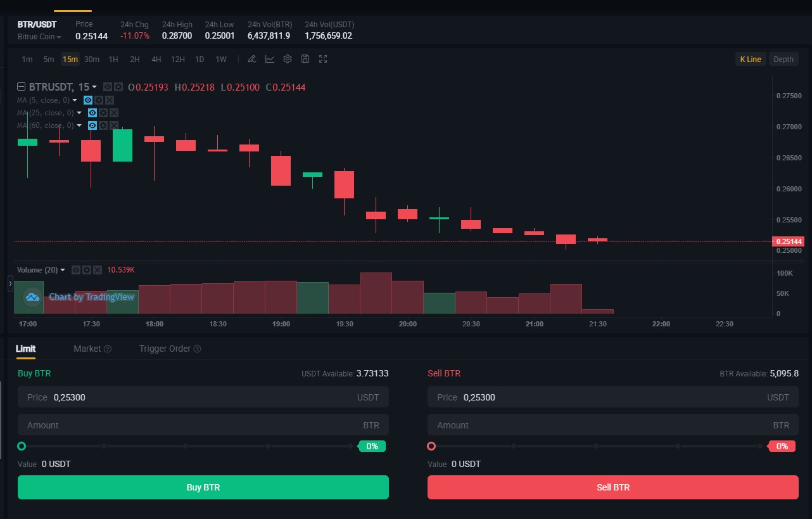This screenshot has width=812, height=519.
Task: Click the buy slider 0% badge
Action: [x=372, y=446]
